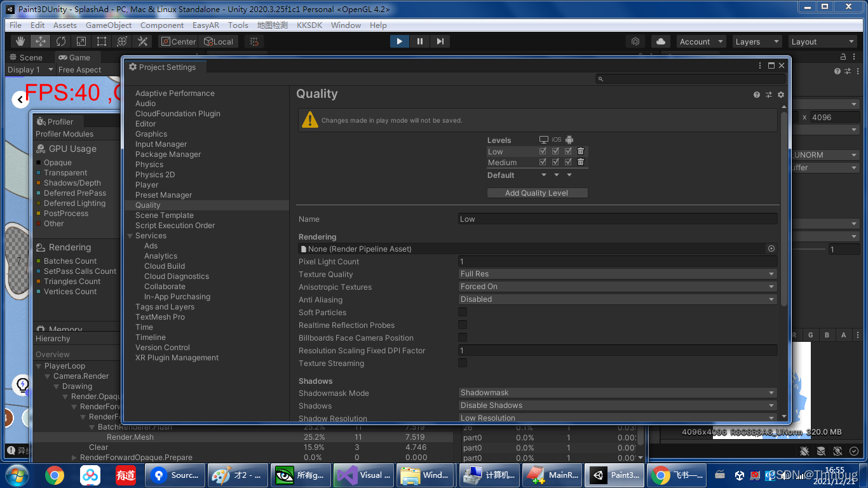Open the Window menu

click(x=346, y=25)
